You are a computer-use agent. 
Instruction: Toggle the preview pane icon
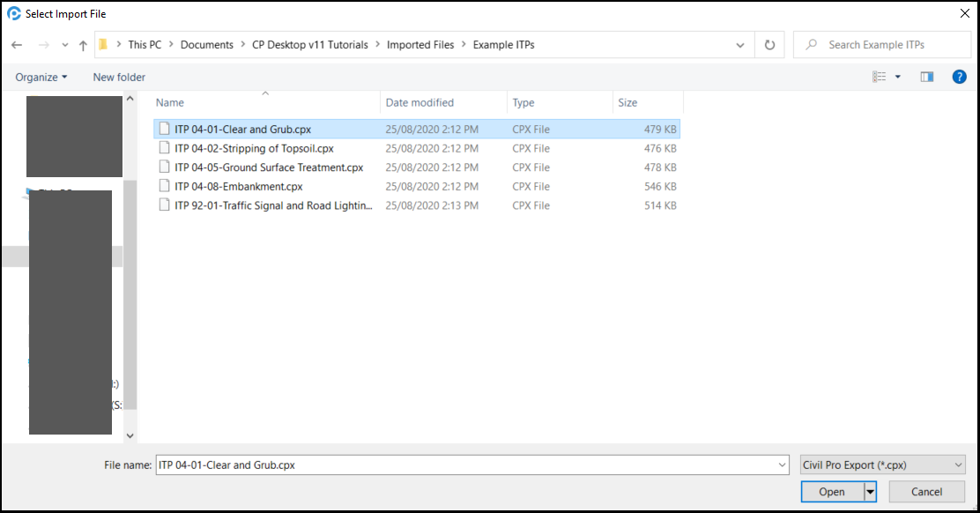[x=926, y=78]
